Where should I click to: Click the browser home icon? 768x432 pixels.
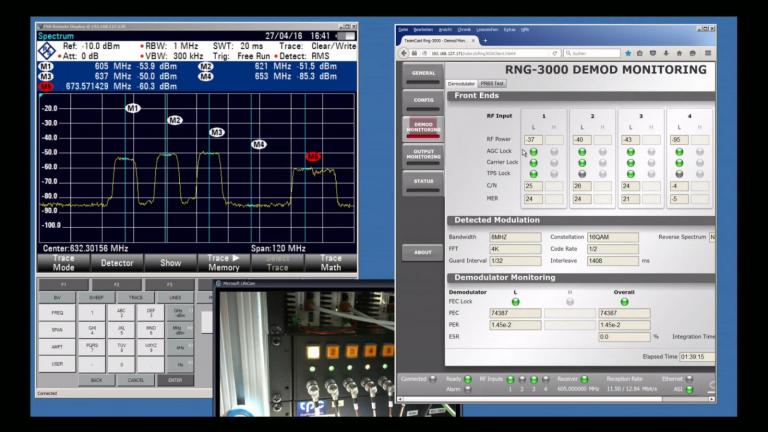(x=681, y=53)
